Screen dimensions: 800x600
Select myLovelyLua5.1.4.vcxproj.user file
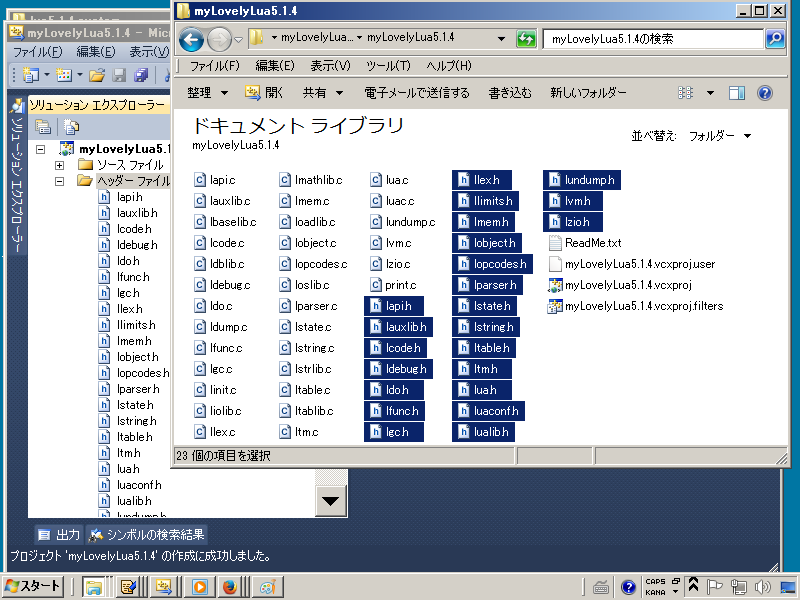click(631, 264)
